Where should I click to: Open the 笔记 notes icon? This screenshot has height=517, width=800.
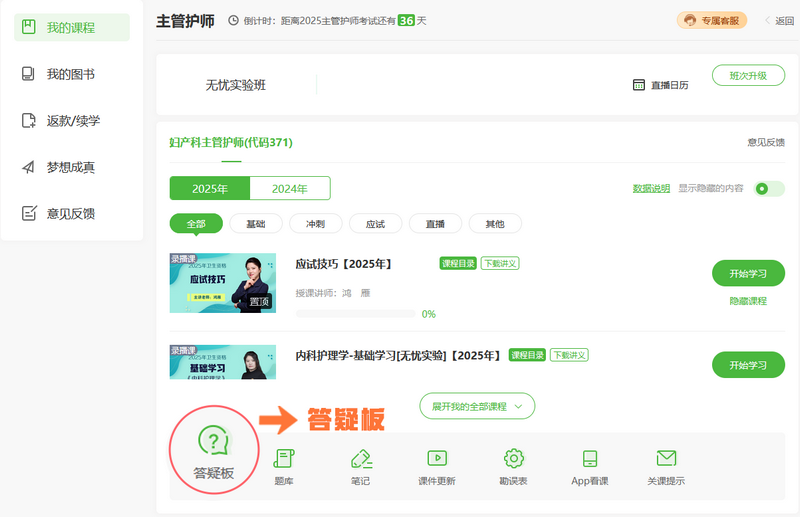(361, 459)
